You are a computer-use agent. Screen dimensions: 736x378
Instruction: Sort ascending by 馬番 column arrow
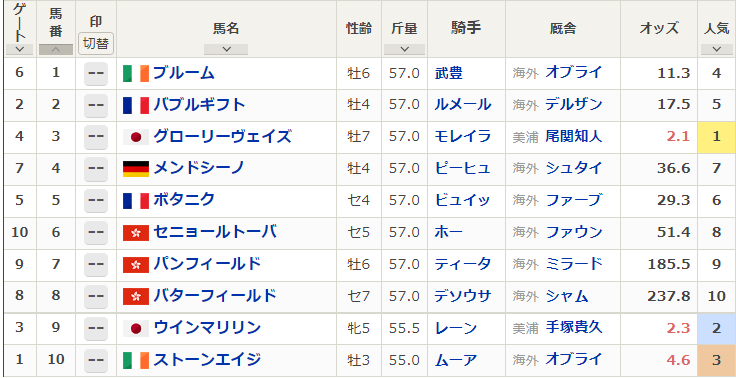pyautogui.click(x=56, y=49)
